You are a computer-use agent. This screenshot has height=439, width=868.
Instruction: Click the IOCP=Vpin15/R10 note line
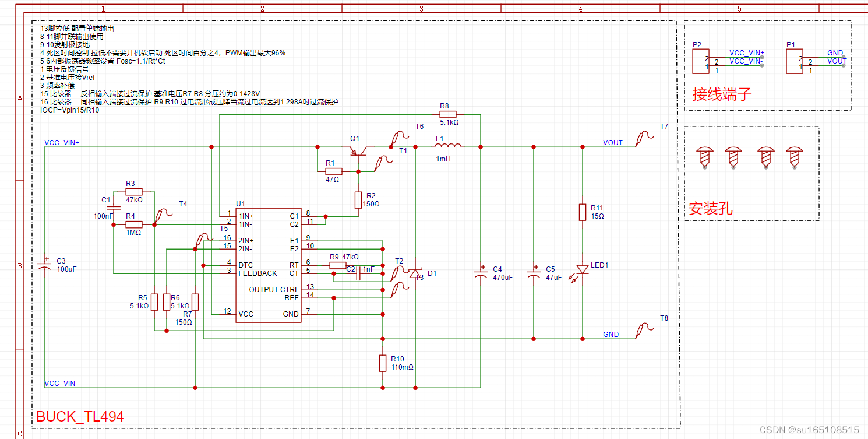coord(69,110)
